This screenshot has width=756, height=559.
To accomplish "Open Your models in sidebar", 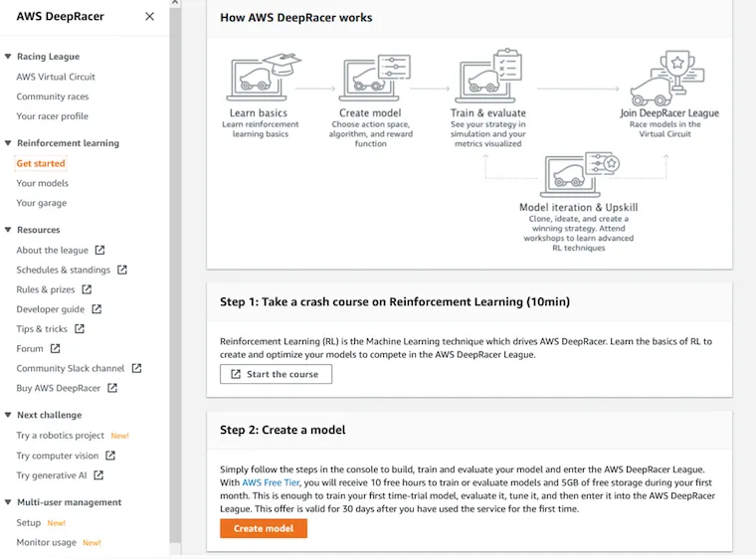I will [x=43, y=183].
